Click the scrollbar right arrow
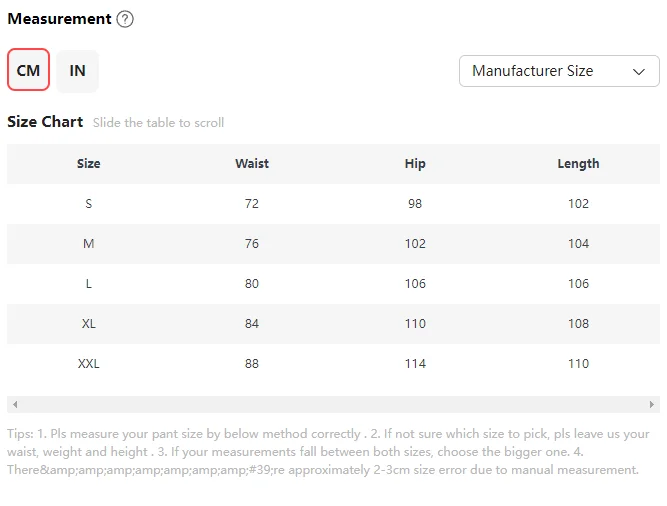 pos(652,404)
